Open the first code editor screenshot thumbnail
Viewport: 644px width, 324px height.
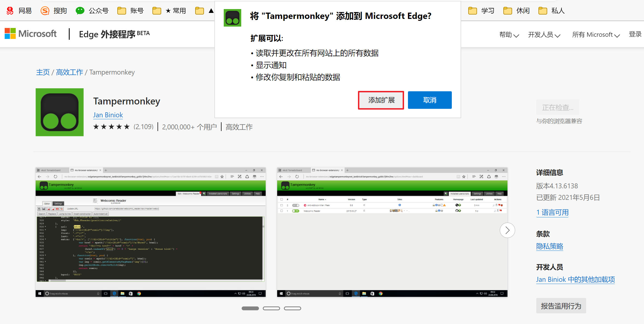tap(151, 232)
